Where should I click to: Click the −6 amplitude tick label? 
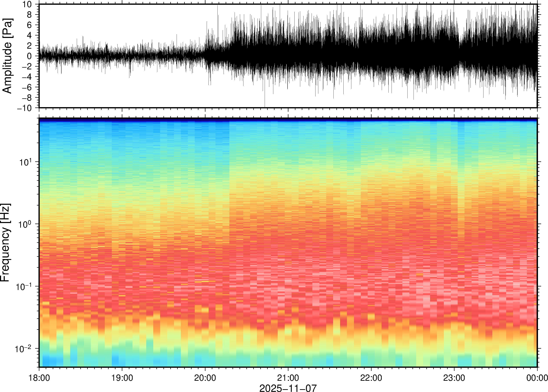[x=27, y=87]
